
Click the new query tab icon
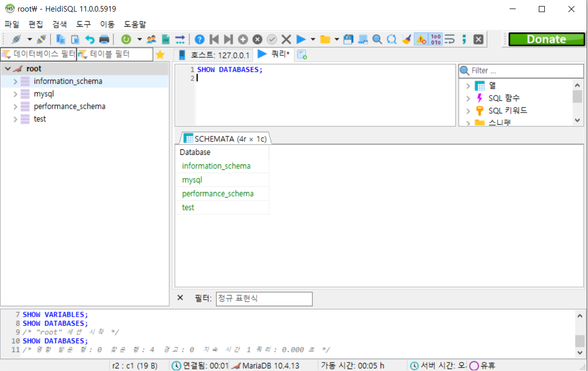[x=302, y=55]
